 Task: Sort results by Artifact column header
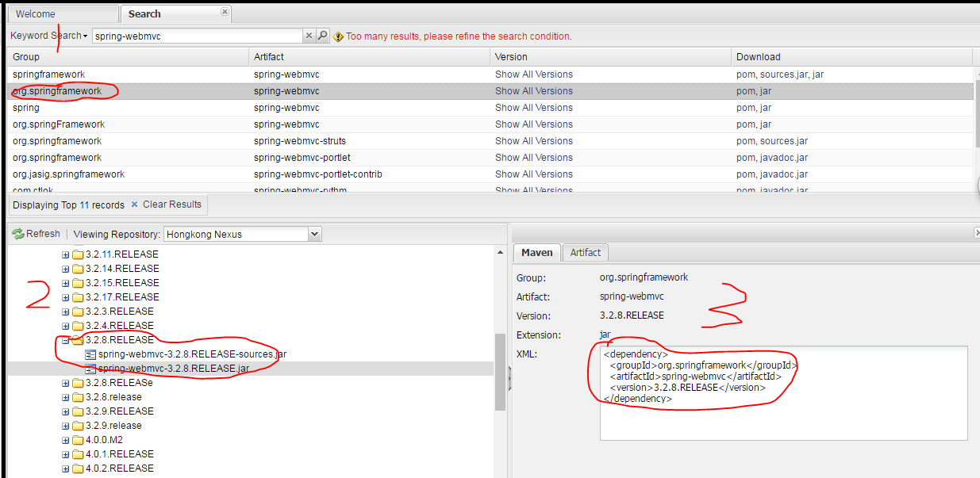click(370, 57)
